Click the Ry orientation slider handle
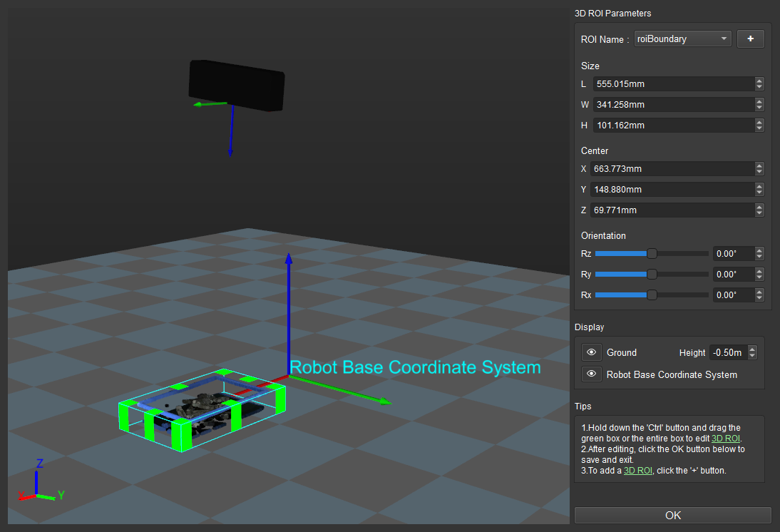Screen dimensions: 780x532 (x=651, y=274)
